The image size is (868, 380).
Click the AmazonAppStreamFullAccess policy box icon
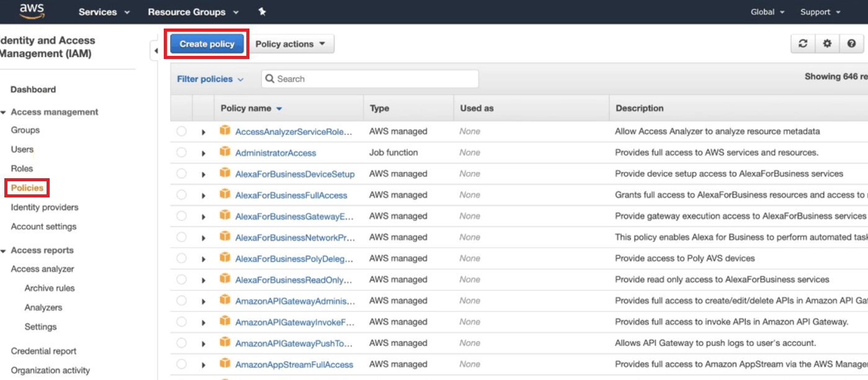pos(225,364)
